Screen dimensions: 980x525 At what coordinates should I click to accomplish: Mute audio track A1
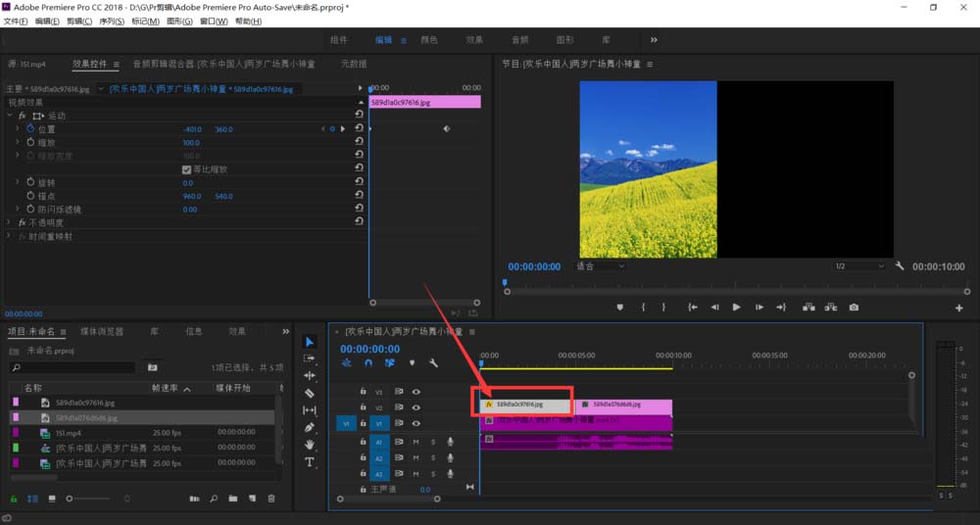pos(416,442)
